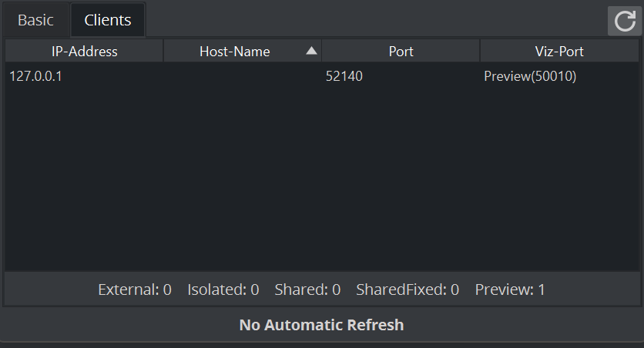
Task: Click the Preview(50010) viz-port cell
Action: [x=530, y=76]
